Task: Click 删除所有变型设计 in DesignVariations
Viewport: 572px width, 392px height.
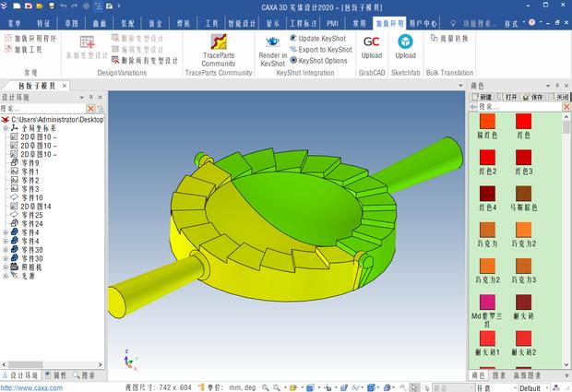Action: tap(145, 61)
